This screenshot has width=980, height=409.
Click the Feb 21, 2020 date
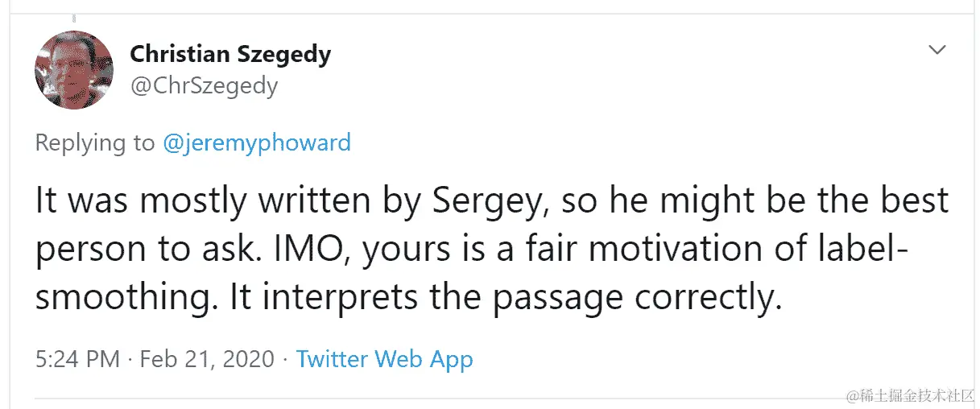tap(207, 359)
